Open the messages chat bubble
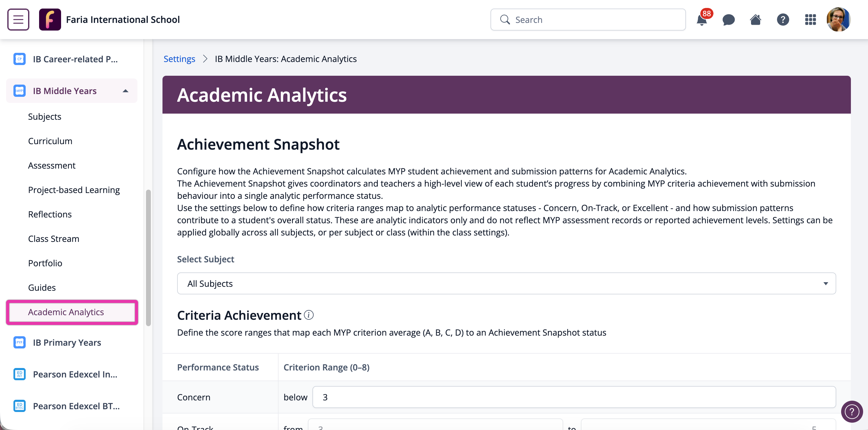Viewport: 868px width, 430px height. [728, 20]
